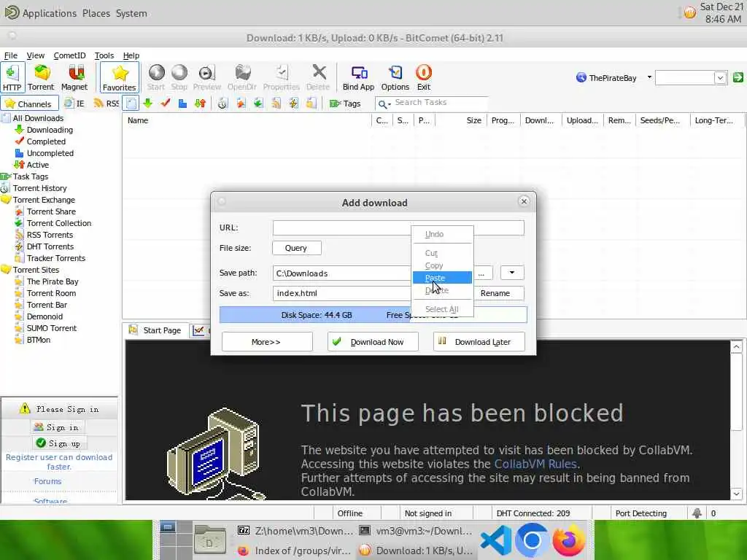Click the Size column header
The height and width of the screenshot is (560, 747).
[461, 120]
